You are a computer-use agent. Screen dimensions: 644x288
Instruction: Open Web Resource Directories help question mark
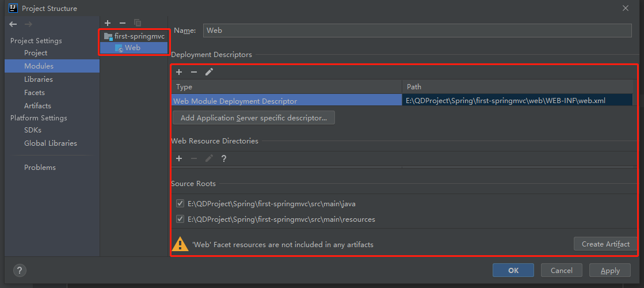click(224, 158)
